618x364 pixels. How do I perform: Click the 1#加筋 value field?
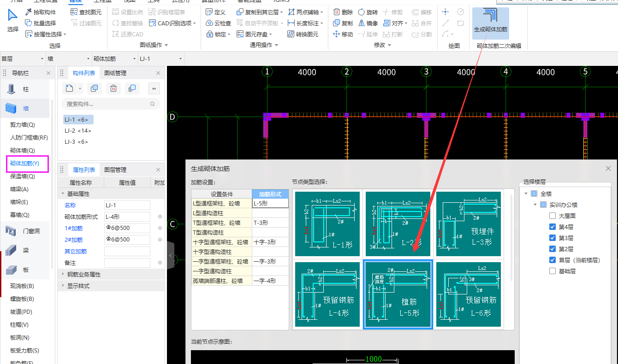click(127, 228)
